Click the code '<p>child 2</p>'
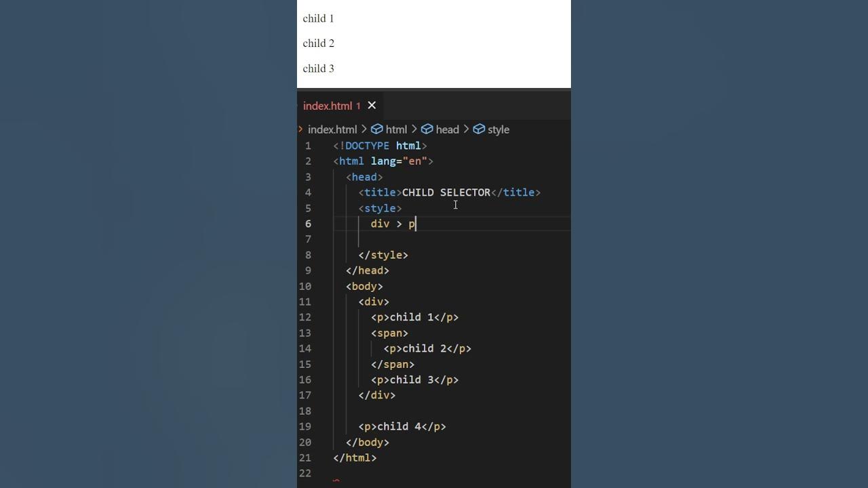Screen dimensions: 868x488 [x=427, y=348]
